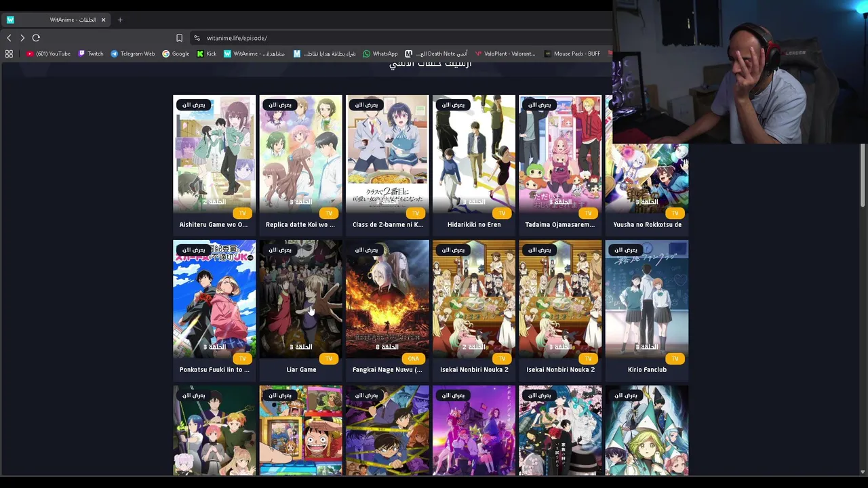
Task: Click the Yuusha no Rokkotsu de title
Action: click(x=647, y=224)
